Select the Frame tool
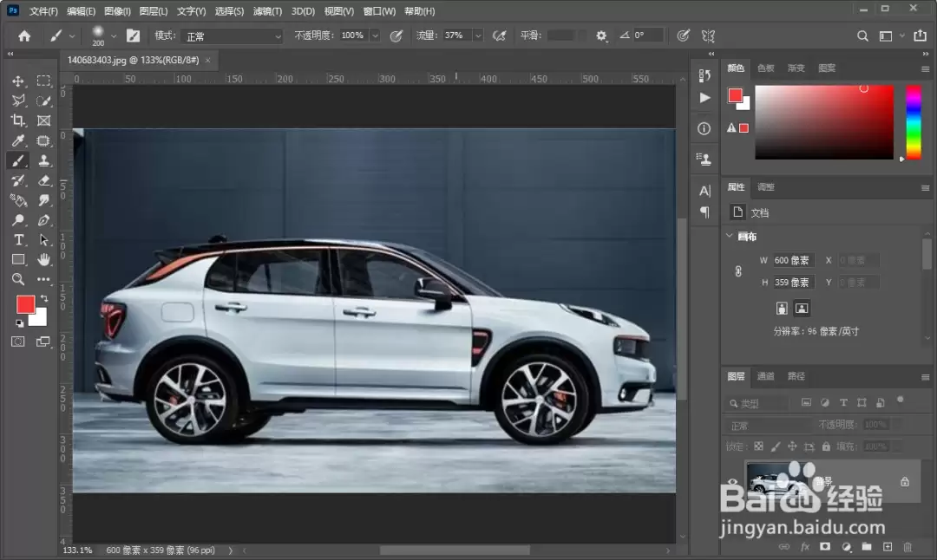 [43, 120]
